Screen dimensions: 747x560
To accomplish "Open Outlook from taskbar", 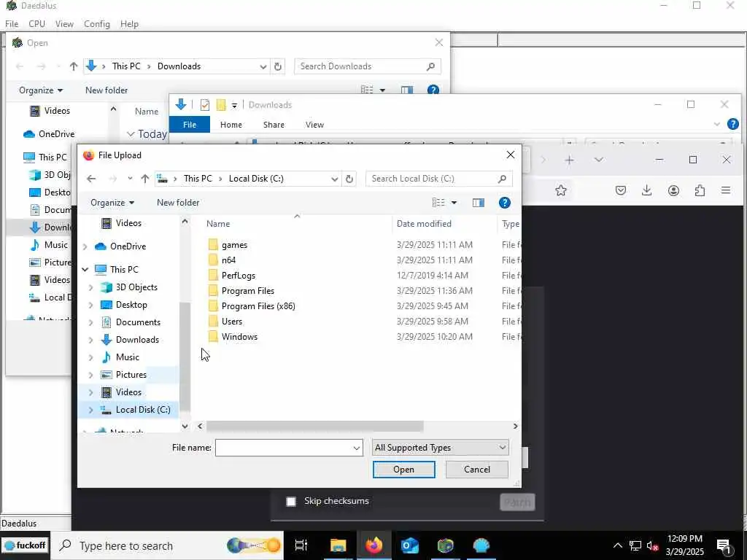I will point(410,545).
